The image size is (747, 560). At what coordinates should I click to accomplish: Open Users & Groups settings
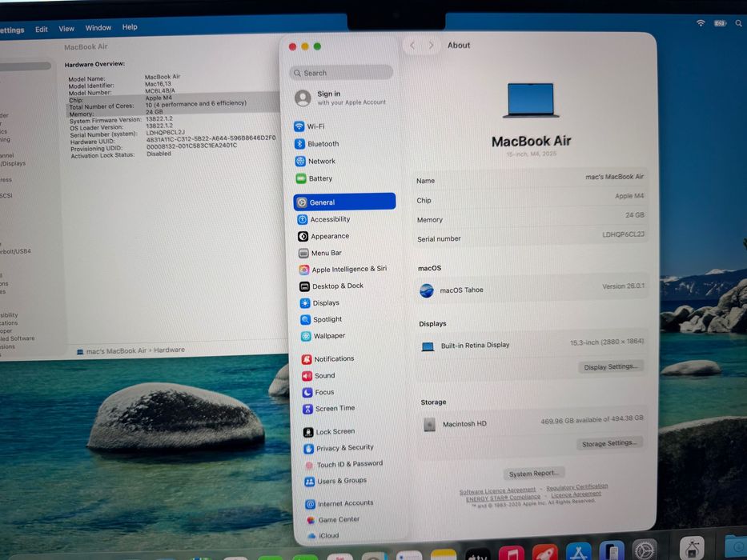click(x=335, y=481)
